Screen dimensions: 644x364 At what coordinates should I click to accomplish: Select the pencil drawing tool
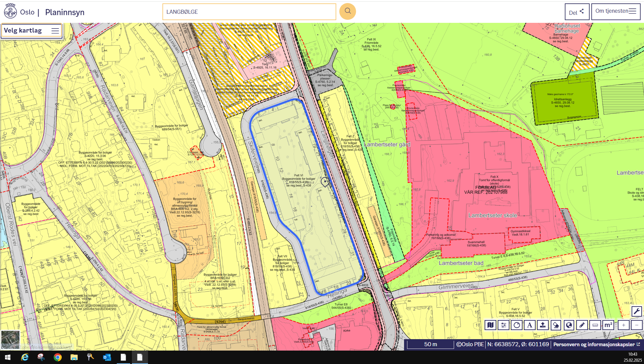tap(582, 325)
